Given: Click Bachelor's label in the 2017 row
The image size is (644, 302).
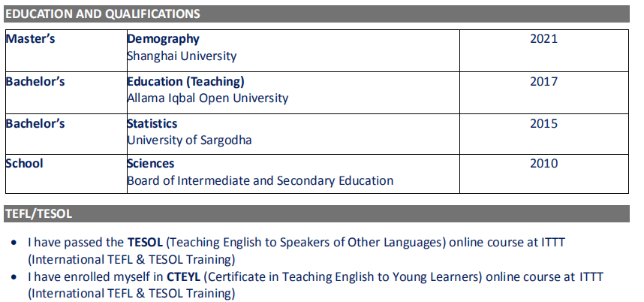Looking at the screenshot, I should click(x=35, y=81).
